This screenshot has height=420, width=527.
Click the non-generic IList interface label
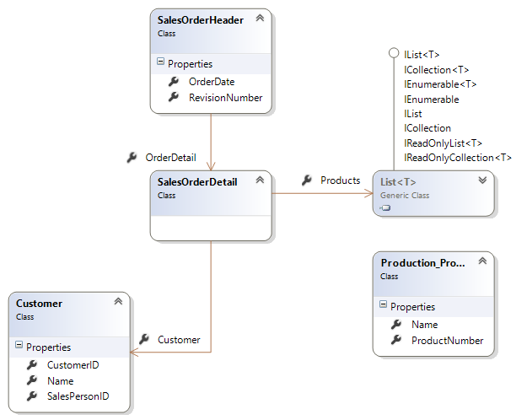point(412,114)
